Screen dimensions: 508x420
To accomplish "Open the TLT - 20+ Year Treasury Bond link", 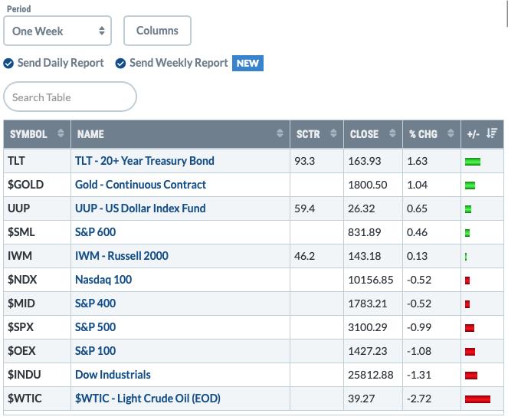I will [145, 161].
